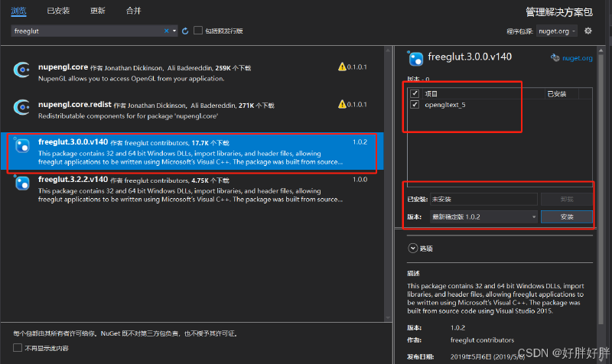The image size is (612, 364).
Task: Toggle the 包括预发行版 checkbox
Action: click(x=198, y=31)
